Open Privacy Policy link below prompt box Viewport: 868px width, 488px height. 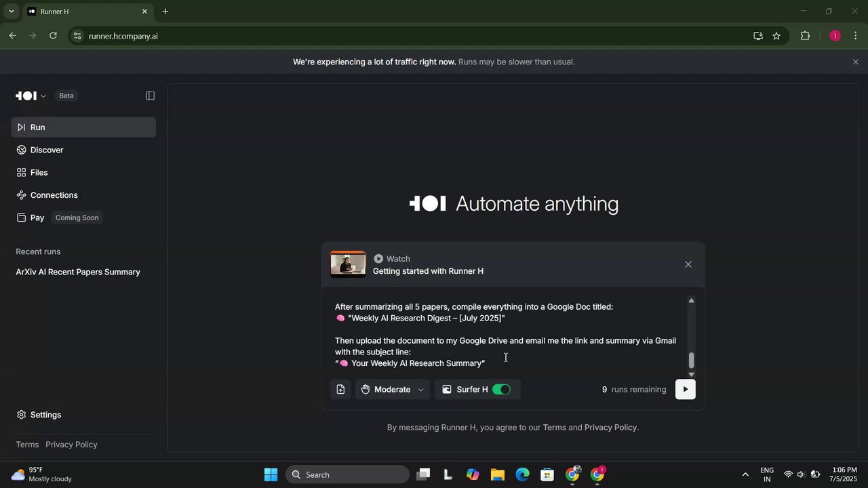(x=610, y=428)
